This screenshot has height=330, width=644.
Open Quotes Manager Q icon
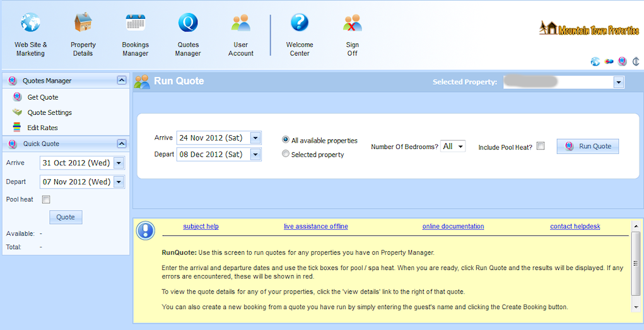[188, 22]
